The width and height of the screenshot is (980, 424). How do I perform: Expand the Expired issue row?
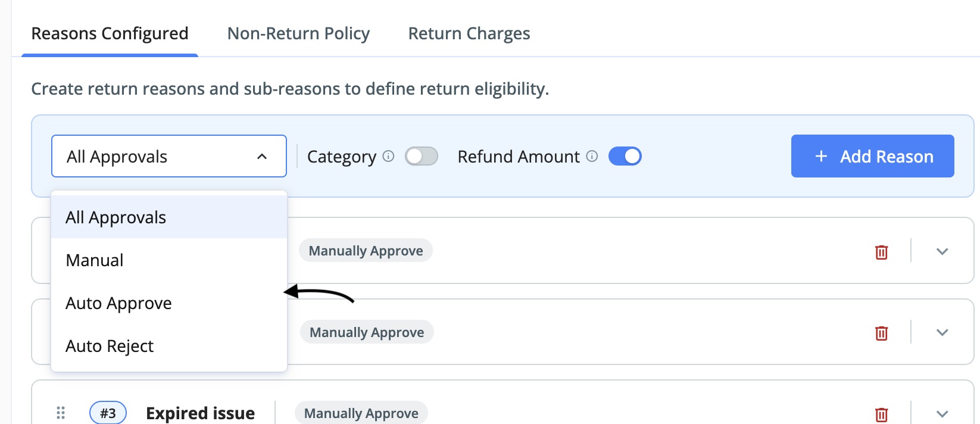coord(942,413)
